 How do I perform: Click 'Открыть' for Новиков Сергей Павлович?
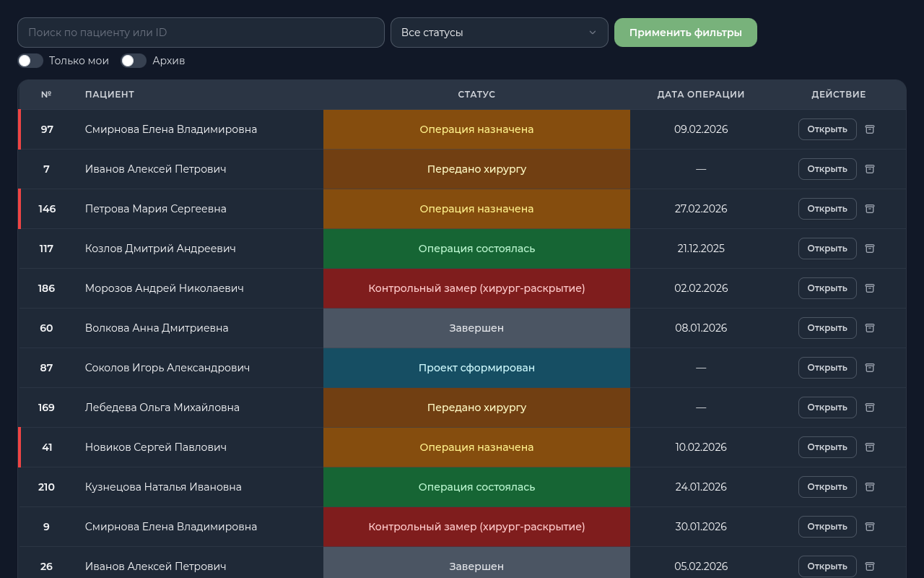pos(827,447)
